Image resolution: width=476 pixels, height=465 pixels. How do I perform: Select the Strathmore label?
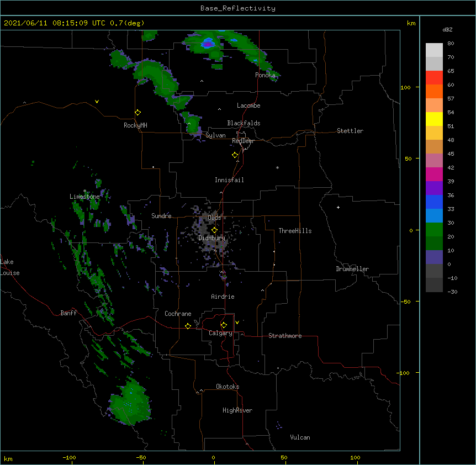click(x=285, y=336)
